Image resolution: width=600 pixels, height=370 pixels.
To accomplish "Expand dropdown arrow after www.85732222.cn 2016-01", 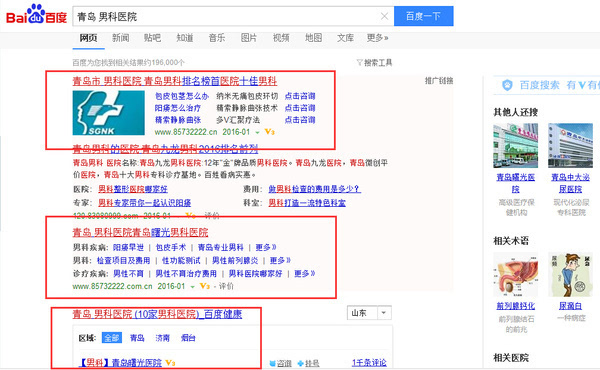I will pos(258,132).
